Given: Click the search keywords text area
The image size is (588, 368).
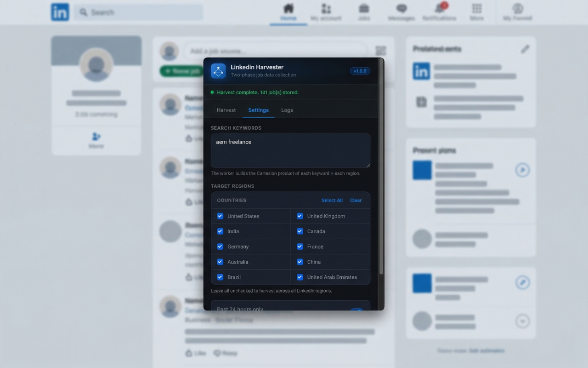Looking at the screenshot, I should (290, 150).
